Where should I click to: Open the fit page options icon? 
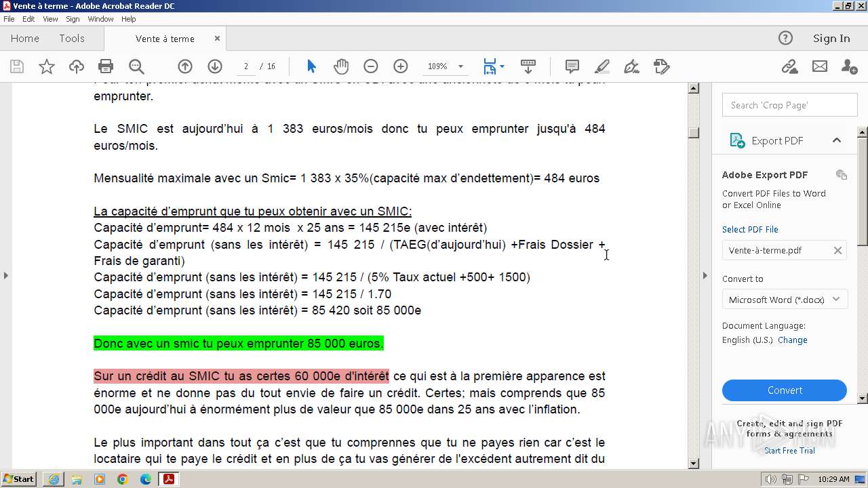click(493, 66)
